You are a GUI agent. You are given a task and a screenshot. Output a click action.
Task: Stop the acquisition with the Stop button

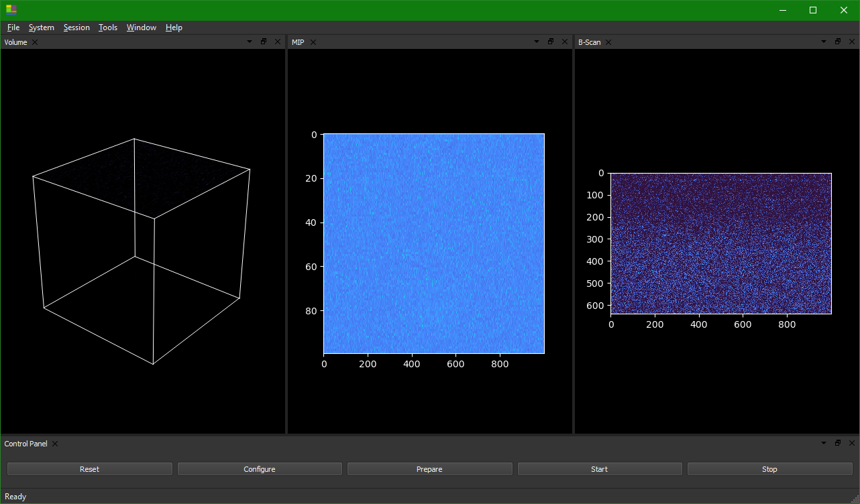(769, 468)
